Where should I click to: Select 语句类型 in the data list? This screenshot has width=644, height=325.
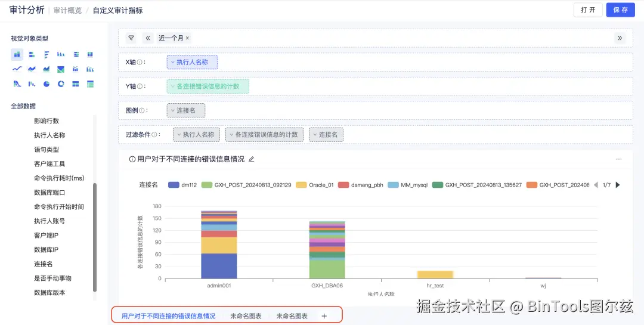tap(47, 150)
